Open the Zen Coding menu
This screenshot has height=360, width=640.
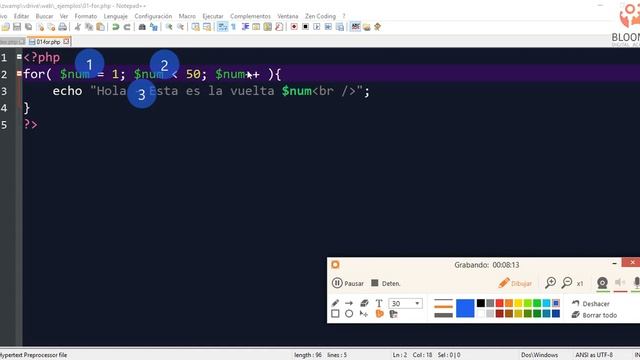click(x=320, y=16)
